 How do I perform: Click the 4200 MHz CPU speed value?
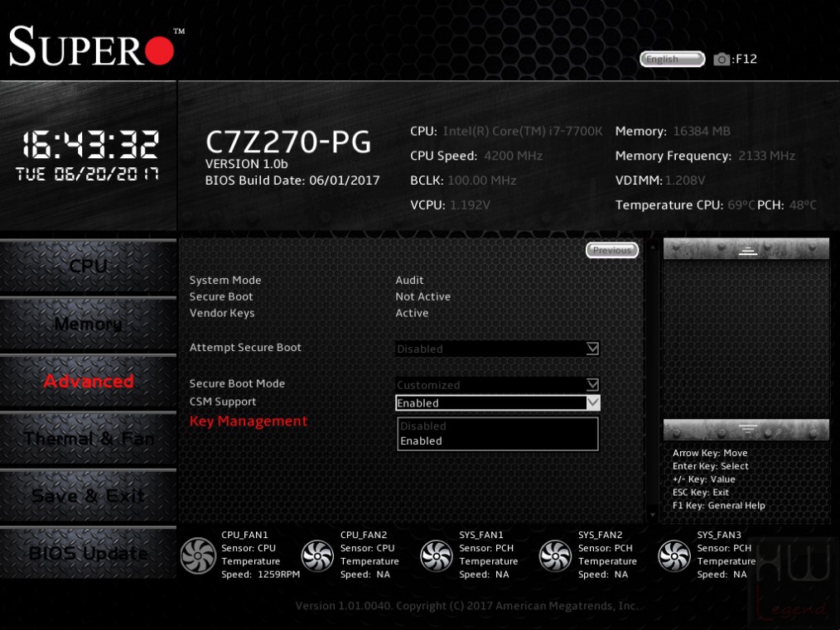click(513, 156)
